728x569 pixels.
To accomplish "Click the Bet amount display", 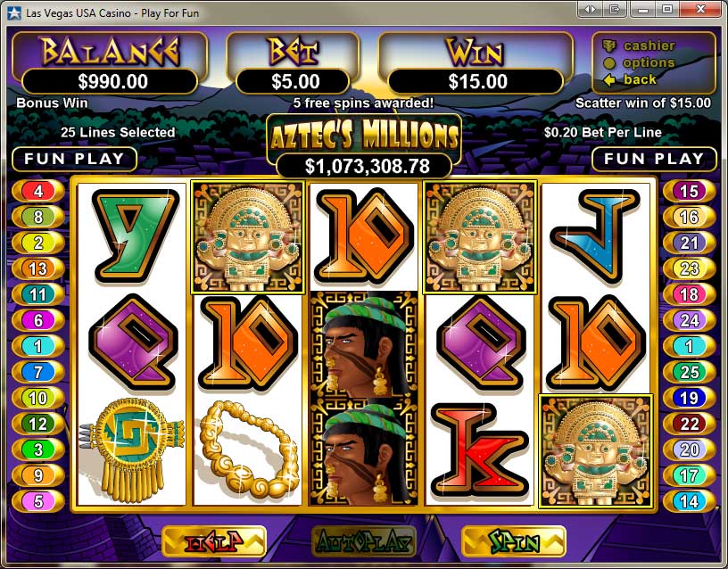I will point(294,82).
